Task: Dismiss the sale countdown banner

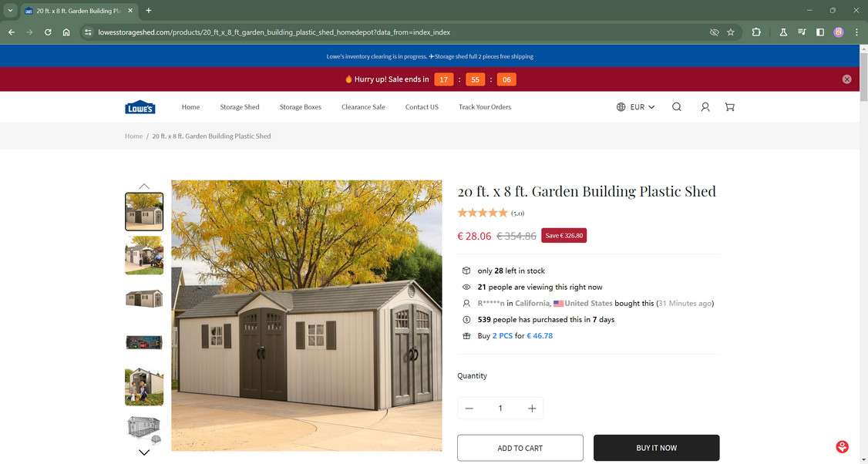Action: pos(846,79)
